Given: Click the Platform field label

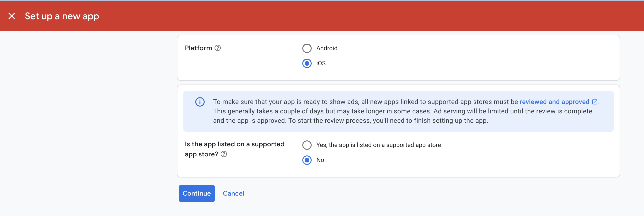Looking at the screenshot, I should click(198, 48).
